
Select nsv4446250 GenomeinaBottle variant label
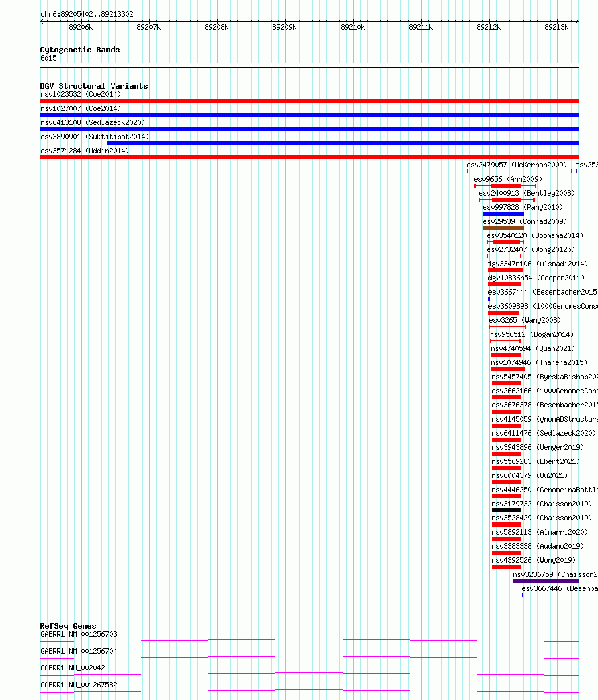coord(544,490)
